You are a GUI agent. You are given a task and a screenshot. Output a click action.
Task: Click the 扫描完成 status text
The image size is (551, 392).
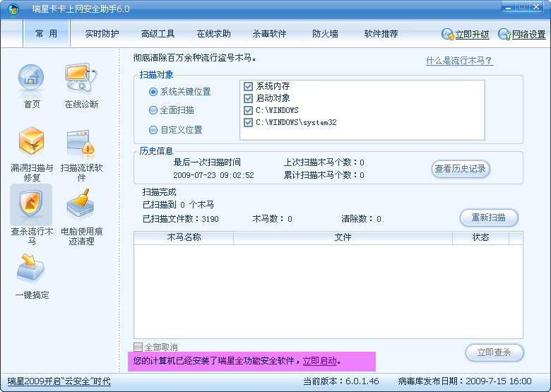tap(159, 192)
